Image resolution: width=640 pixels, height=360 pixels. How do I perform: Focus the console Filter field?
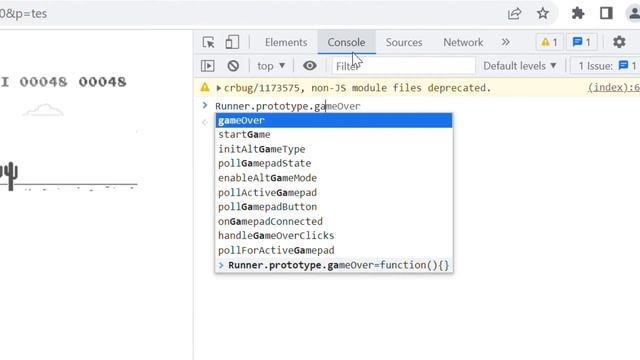pos(403,66)
